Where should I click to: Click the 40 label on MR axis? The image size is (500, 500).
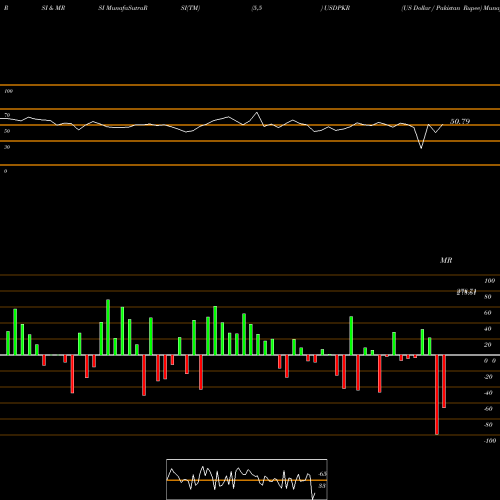tap(488, 329)
